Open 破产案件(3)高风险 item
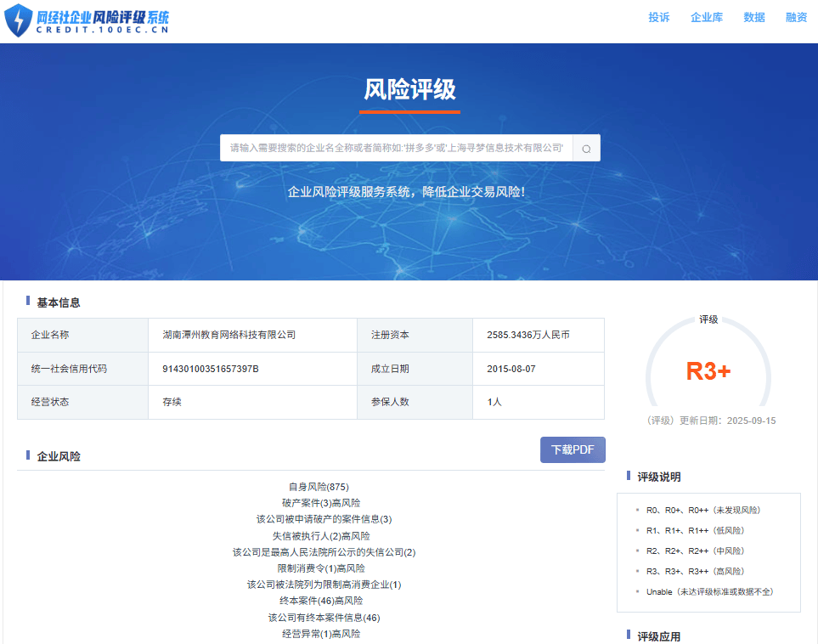The image size is (818, 644). [x=321, y=503]
